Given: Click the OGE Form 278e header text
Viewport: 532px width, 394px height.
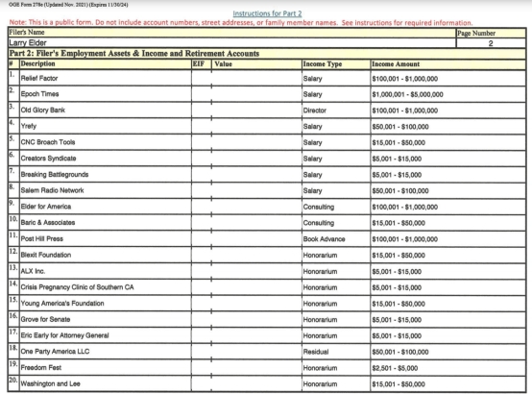Looking at the screenshot, I should click(68, 5).
